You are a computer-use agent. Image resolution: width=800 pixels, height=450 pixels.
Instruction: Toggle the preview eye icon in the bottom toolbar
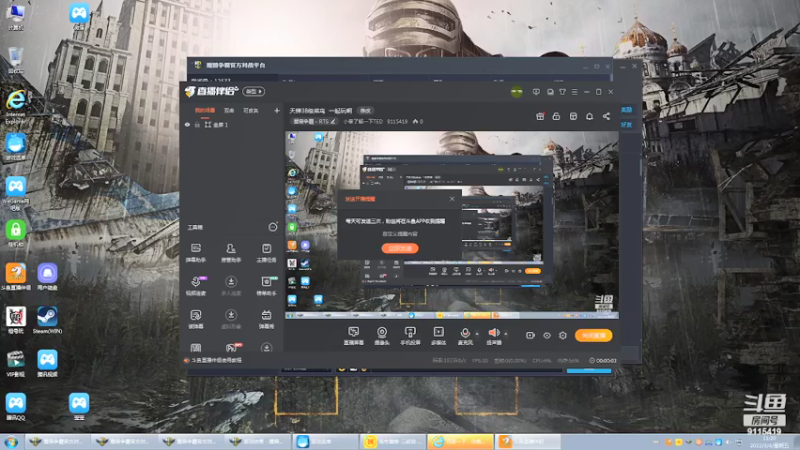click(x=546, y=335)
